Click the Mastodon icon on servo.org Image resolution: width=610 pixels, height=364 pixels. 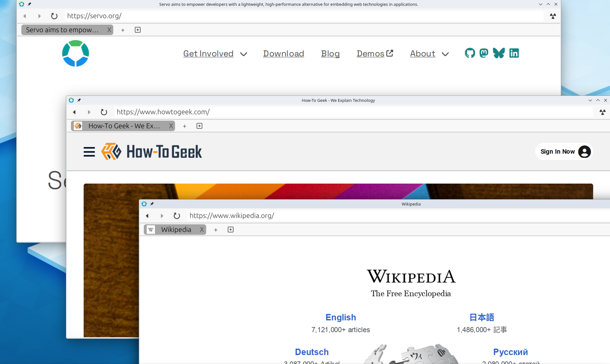click(x=484, y=53)
